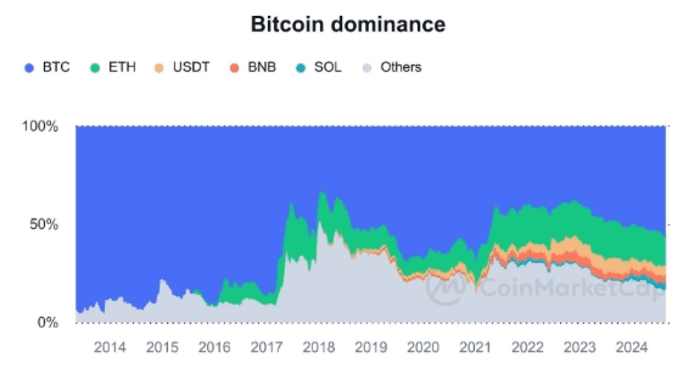Toggle the Others series label
The width and height of the screenshot is (700, 380).
point(401,67)
